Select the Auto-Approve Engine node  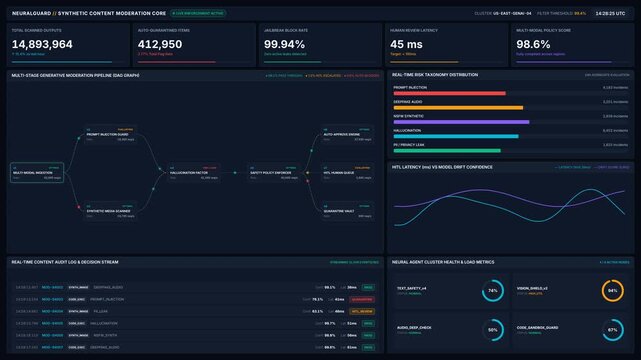[x=347, y=134]
